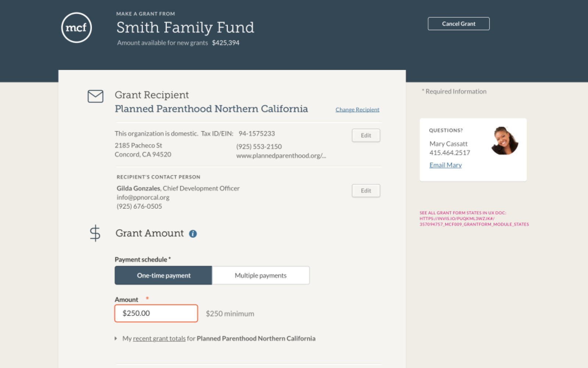Click the plannedparenthood.org website address
The image size is (588, 368).
281,156
